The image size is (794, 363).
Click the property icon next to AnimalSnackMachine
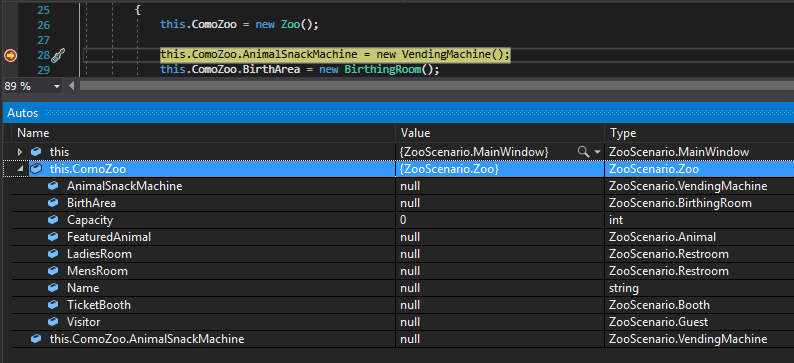pos(53,186)
